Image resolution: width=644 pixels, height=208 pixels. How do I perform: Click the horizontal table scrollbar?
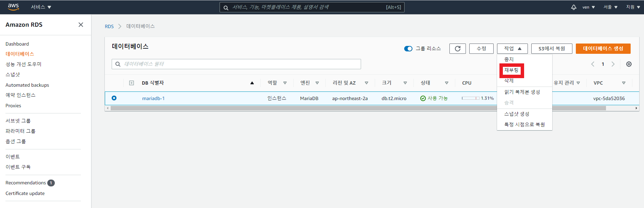click(358, 108)
